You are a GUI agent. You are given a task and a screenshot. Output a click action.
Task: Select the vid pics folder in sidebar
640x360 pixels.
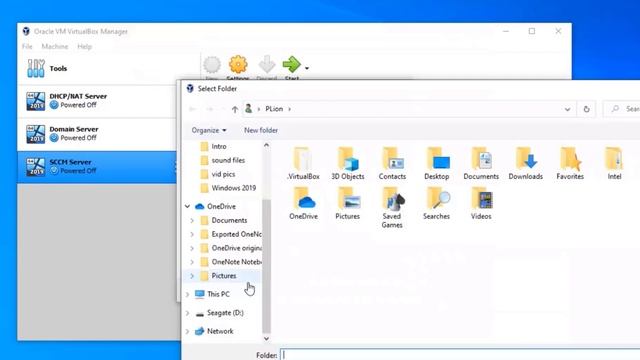[223, 174]
